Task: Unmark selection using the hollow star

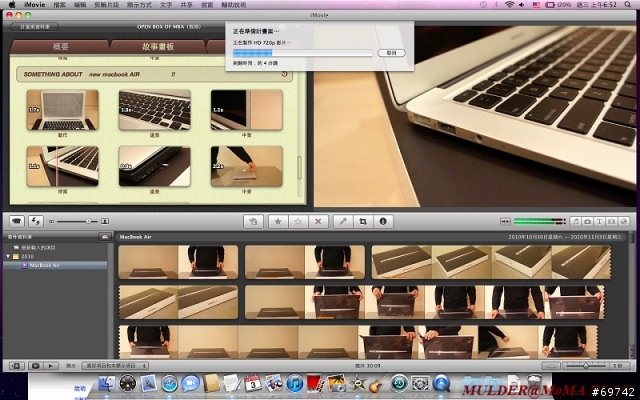Action: (x=298, y=221)
